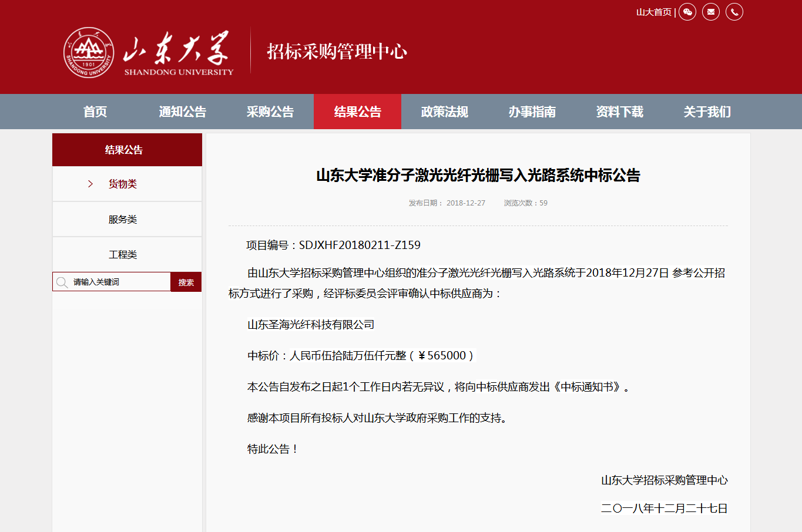Image resolution: width=802 pixels, height=532 pixels.
Task: Open the 采购公告 navigation tab
Action: pyautogui.click(x=270, y=112)
